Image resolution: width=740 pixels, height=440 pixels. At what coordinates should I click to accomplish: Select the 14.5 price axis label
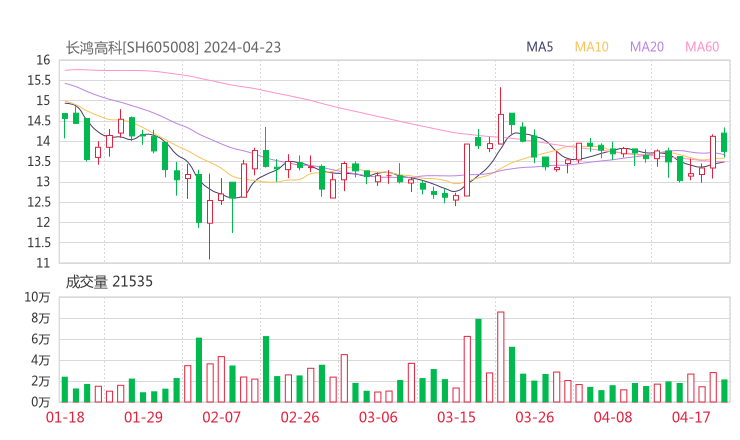coord(39,121)
